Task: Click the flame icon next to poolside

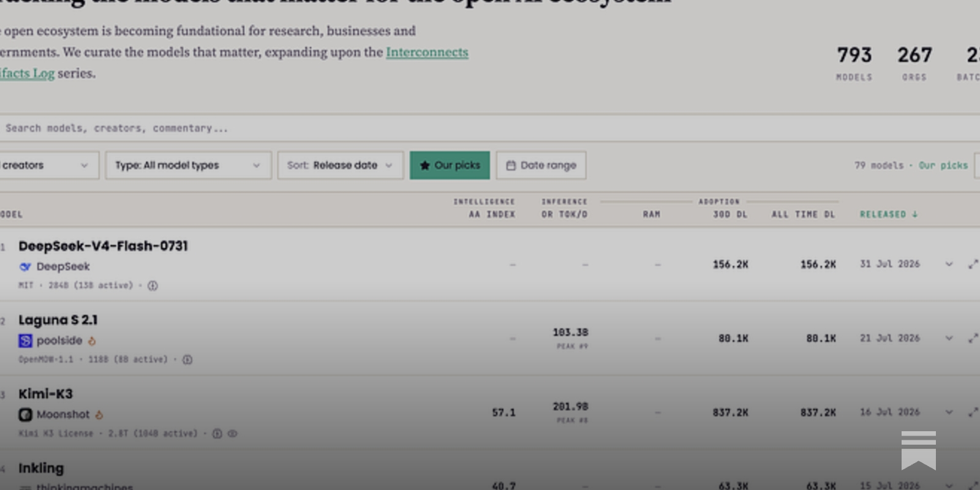Action: [x=92, y=341]
